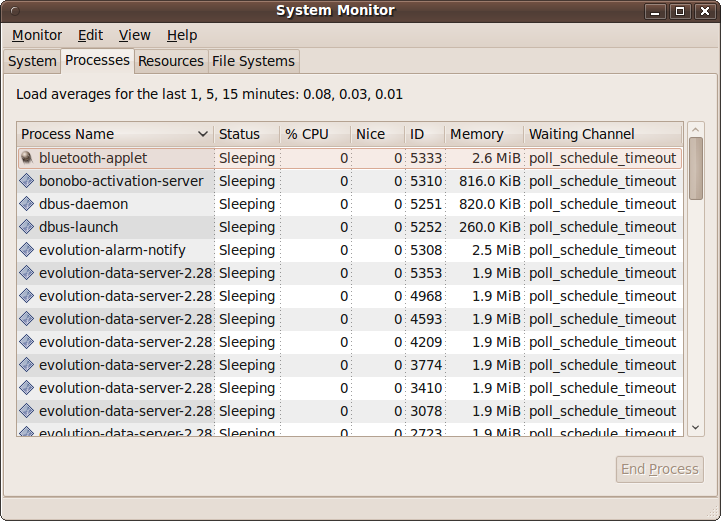Switch to the System tab

(x=32, y=61)
